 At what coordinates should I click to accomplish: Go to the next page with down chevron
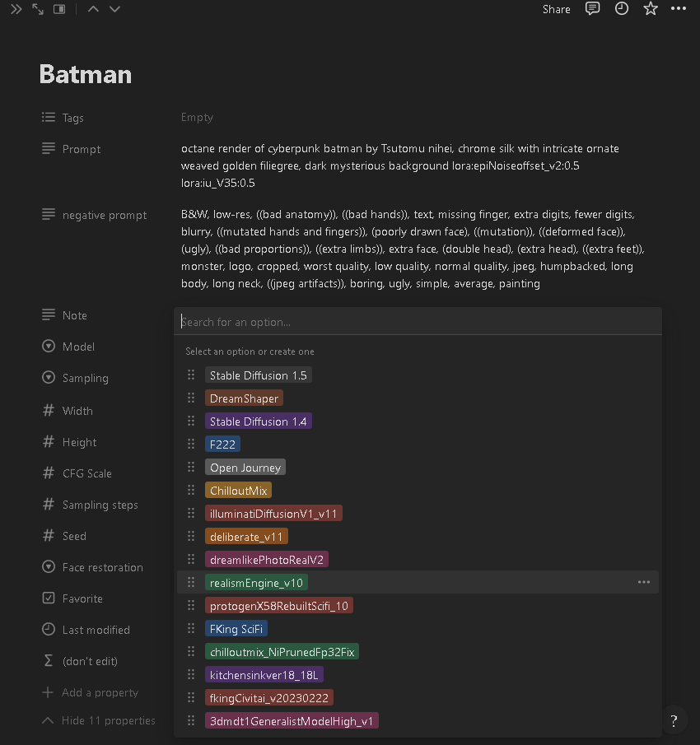114,9
